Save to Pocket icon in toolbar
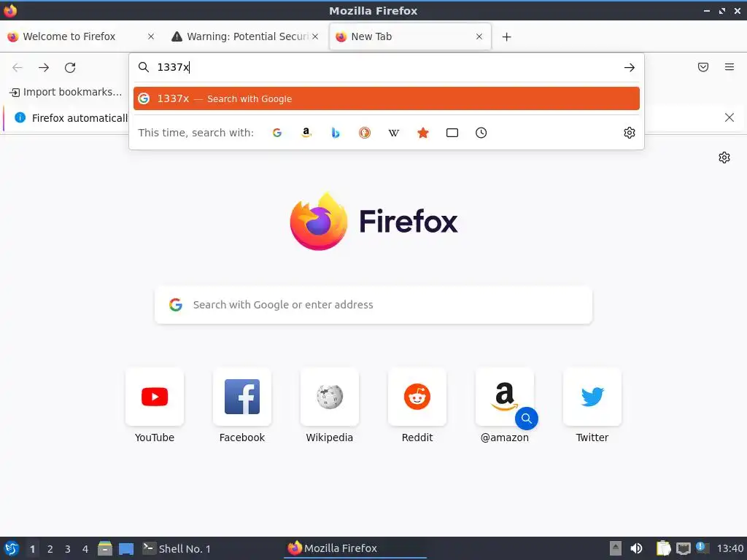Screen dimensions: 747x560 [x=703, y=67]
